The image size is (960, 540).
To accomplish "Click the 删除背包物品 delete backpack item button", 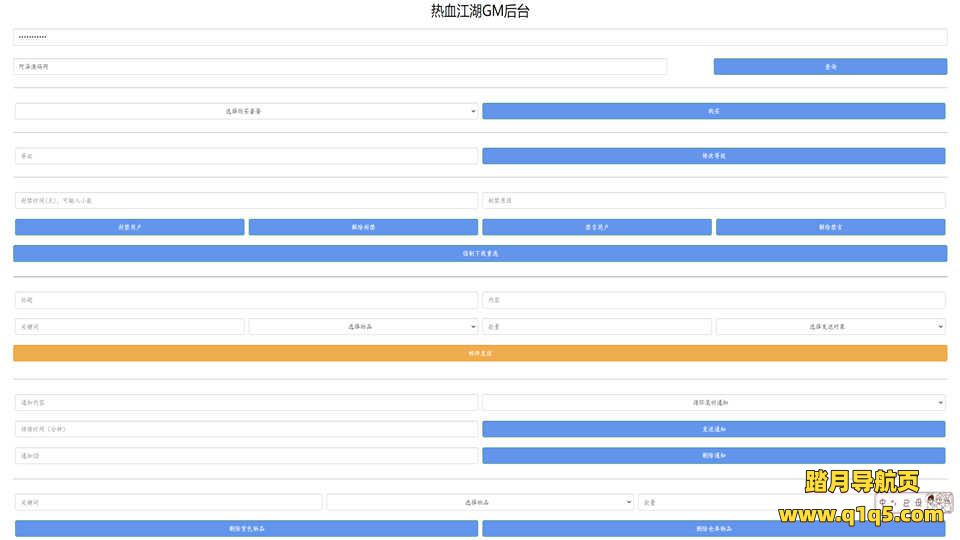I will coord(246,528).
